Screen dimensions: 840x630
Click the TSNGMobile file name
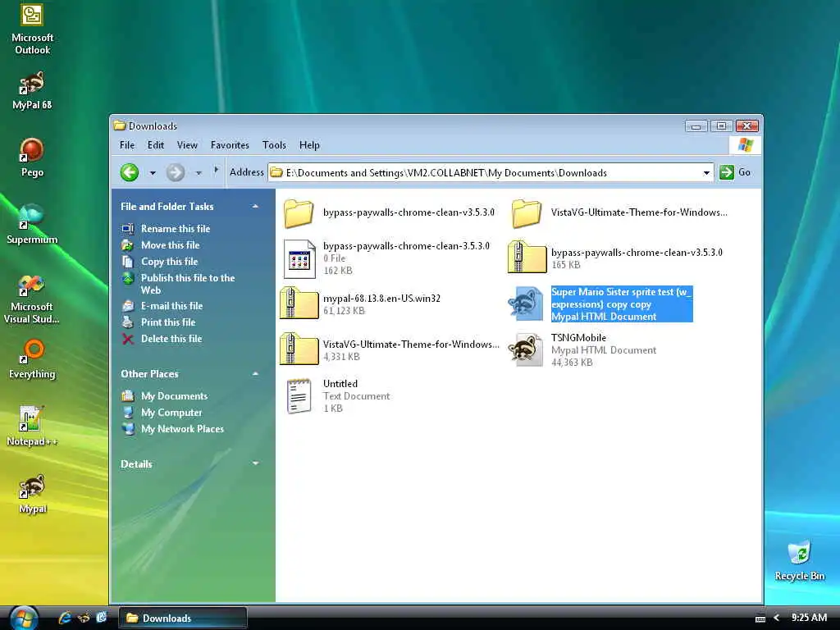578,338
